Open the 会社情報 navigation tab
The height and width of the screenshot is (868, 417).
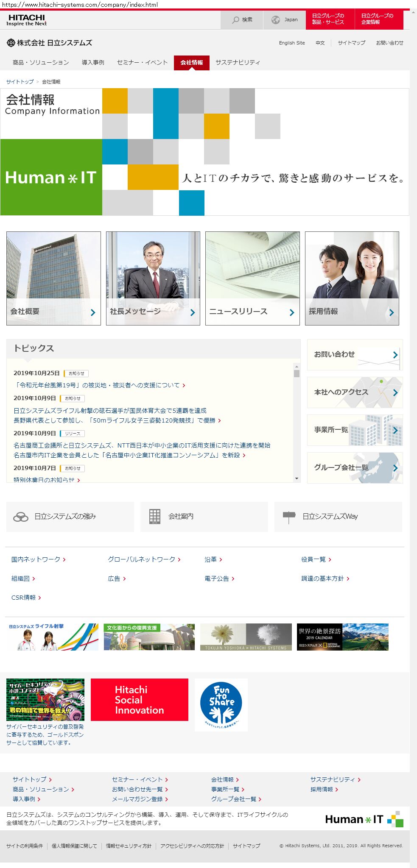tap(192, 62)
